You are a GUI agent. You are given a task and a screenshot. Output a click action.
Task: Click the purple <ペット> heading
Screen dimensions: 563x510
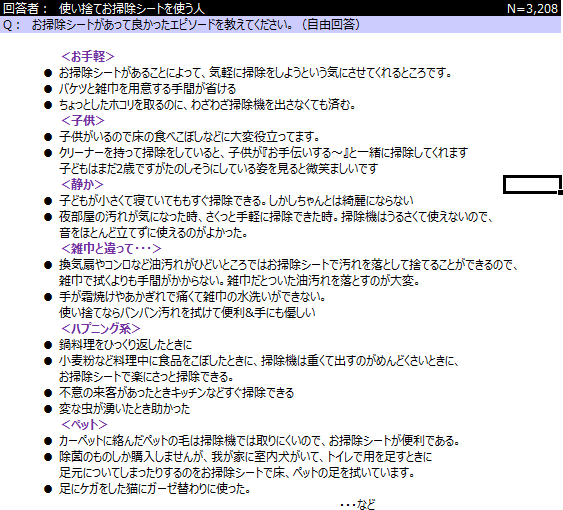click(84, 425)
